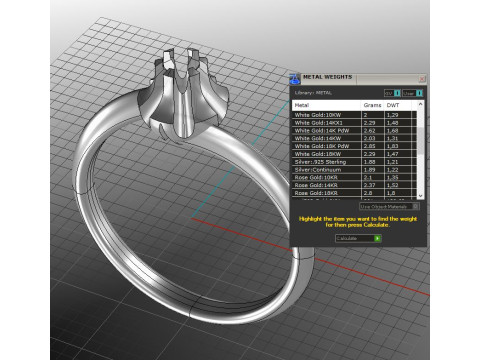Screen dimensions: 480x360
Task: Select the Silver:.925 Sterling row
Action: coord(355,162)
